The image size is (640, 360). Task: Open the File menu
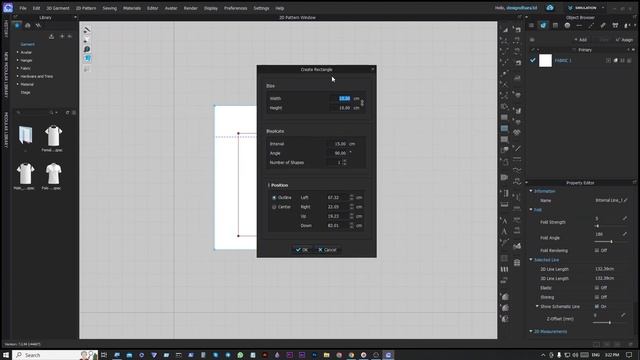(23, 8)
